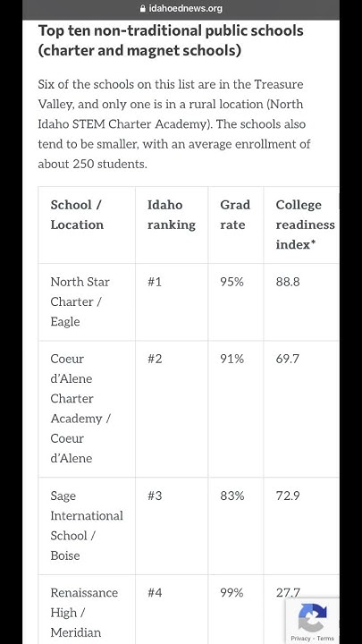Click the 91% grad rate cell
Screen dimensions: 362x644
pyautogui.click(x=236, y=409)
